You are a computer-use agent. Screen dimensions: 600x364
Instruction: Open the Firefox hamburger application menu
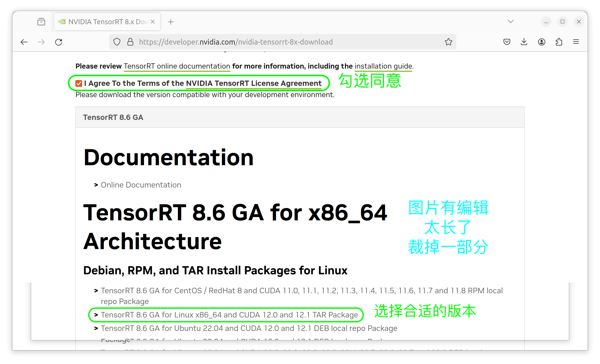click(x=576, y=42)
